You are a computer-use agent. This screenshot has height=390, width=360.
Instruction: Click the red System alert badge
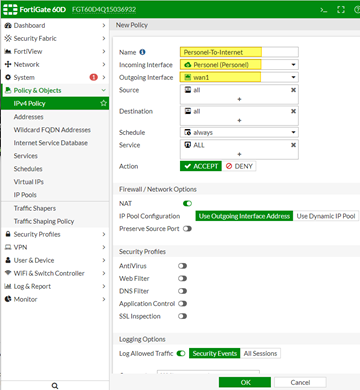(x=94, y=77)
